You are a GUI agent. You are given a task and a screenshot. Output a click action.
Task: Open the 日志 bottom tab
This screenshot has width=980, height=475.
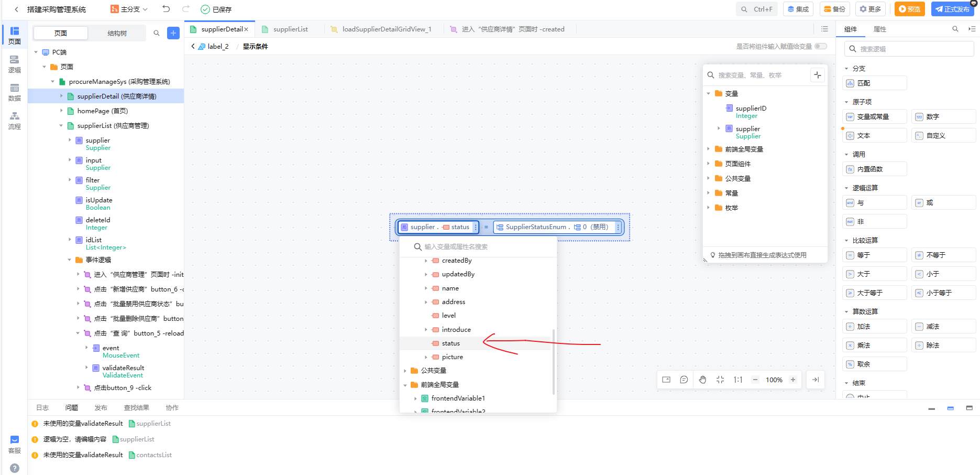(42, 408)
